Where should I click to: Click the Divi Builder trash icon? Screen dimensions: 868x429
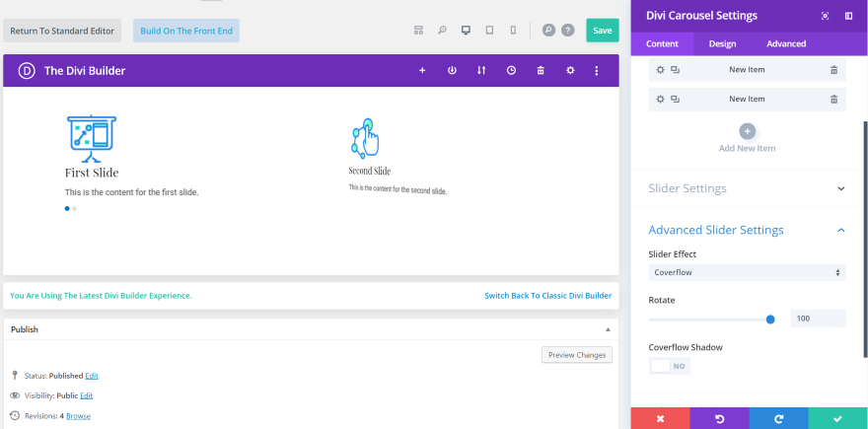click(541, 70)
